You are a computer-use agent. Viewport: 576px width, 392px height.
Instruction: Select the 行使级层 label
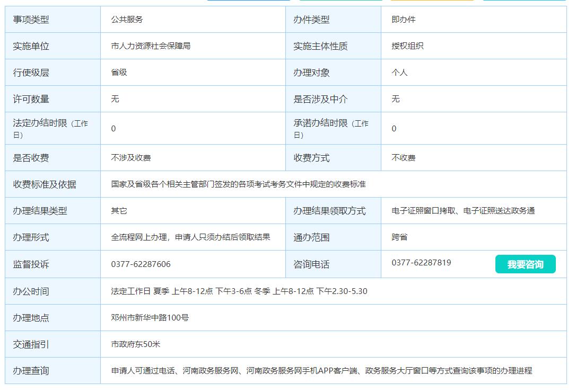(31, 72)
